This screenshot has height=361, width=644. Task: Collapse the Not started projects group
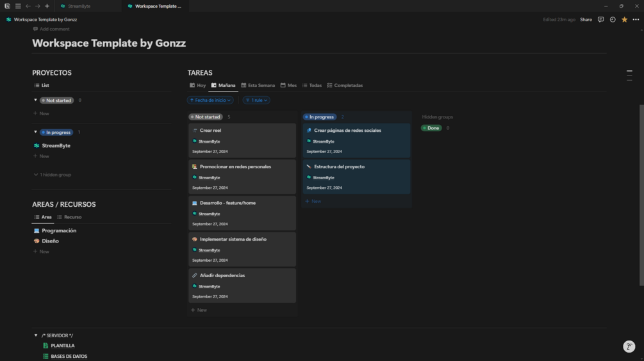(35, 100)
